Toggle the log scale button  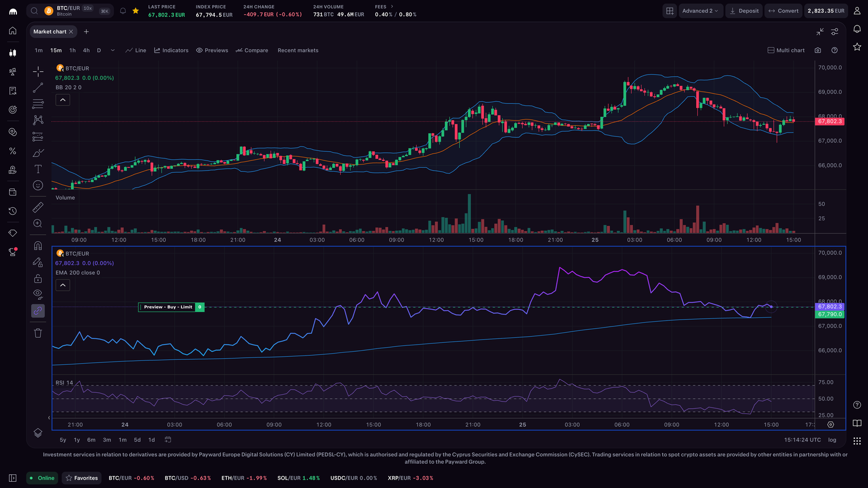[832, 439]
